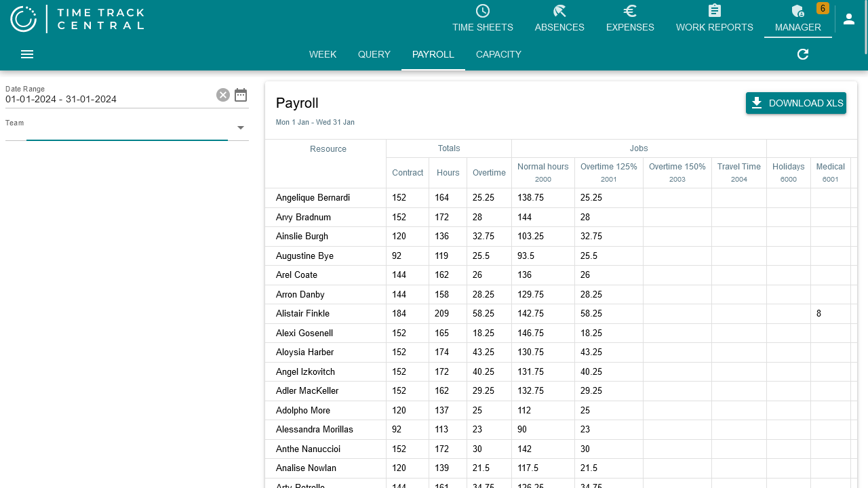
Task: Clear the date range filter
Action: (223, 95)
